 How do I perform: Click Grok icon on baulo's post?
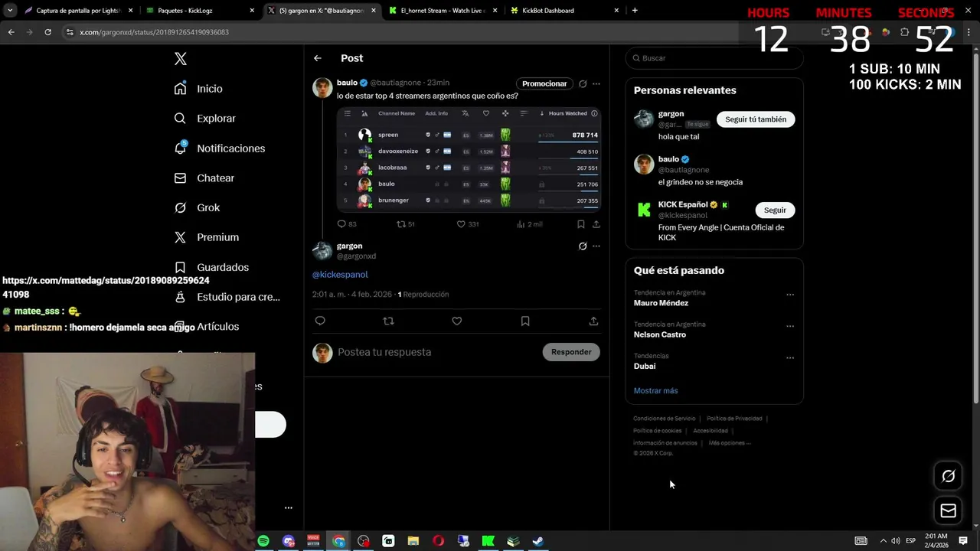tap(583, 83)
